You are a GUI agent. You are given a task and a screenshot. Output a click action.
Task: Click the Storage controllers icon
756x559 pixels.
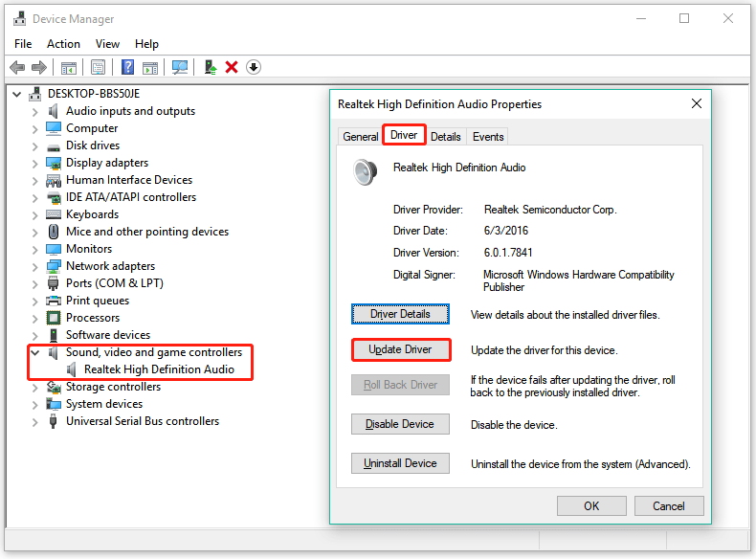[x=54, y=387]
